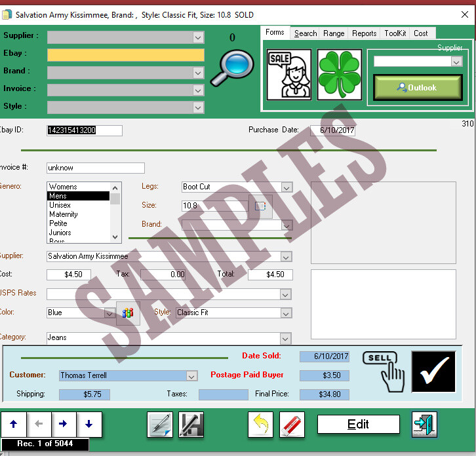Screen dimensions: 476x456
Task: Open the Legs Boot Cut dropdown
Action: pos(287,187)
